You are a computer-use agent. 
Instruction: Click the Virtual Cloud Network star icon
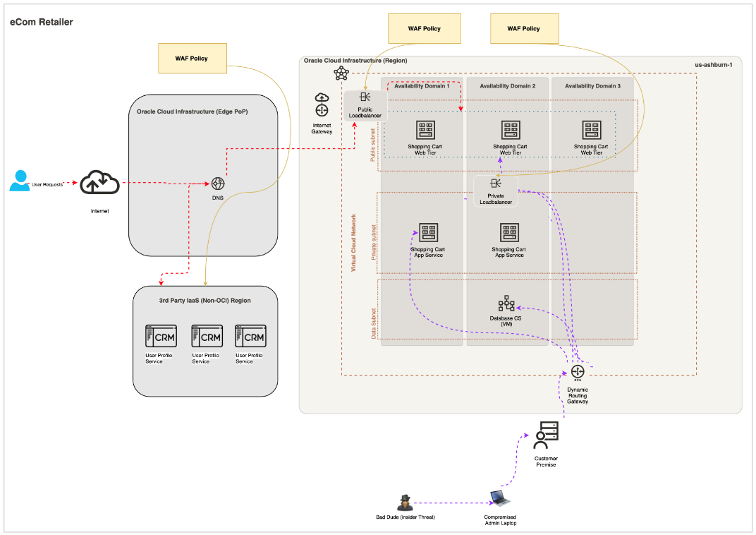pyautogui.click(x=341, y=73)
